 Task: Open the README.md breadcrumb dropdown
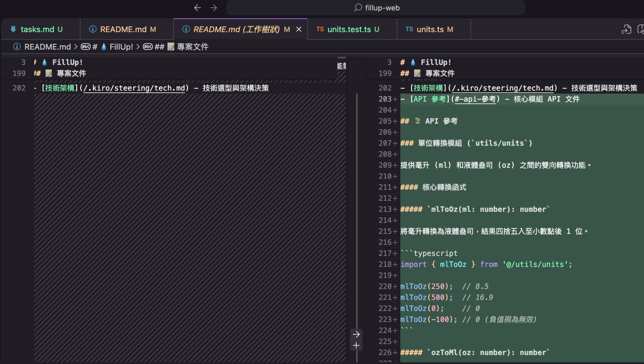pyautogui.click(x=48, y=47)
